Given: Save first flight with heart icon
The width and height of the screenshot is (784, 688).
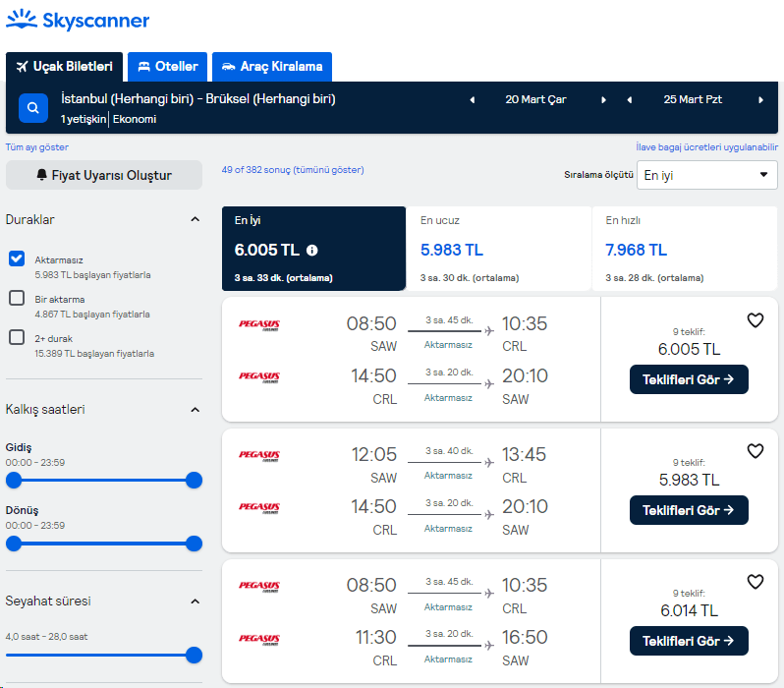Looking at the screenshot, I should click(755, 320).
